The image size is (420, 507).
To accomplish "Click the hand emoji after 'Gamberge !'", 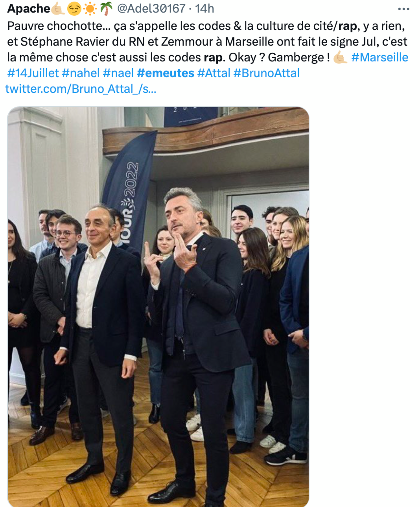I will 340,58.
